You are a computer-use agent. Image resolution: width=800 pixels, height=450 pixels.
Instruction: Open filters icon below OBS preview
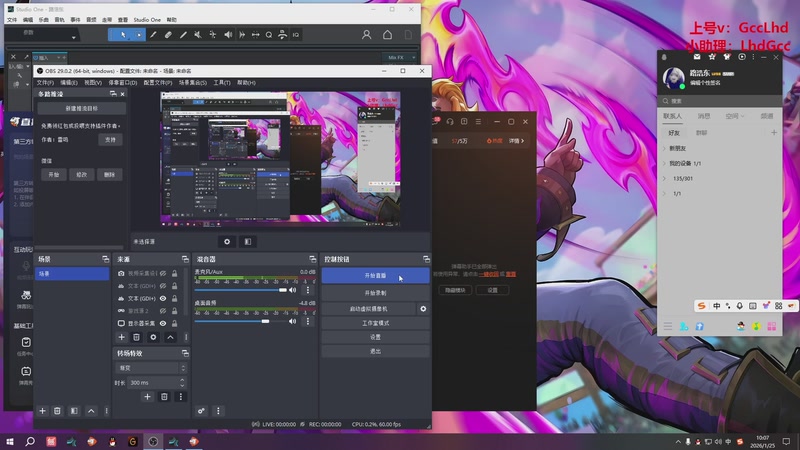(x=248, y=241)
